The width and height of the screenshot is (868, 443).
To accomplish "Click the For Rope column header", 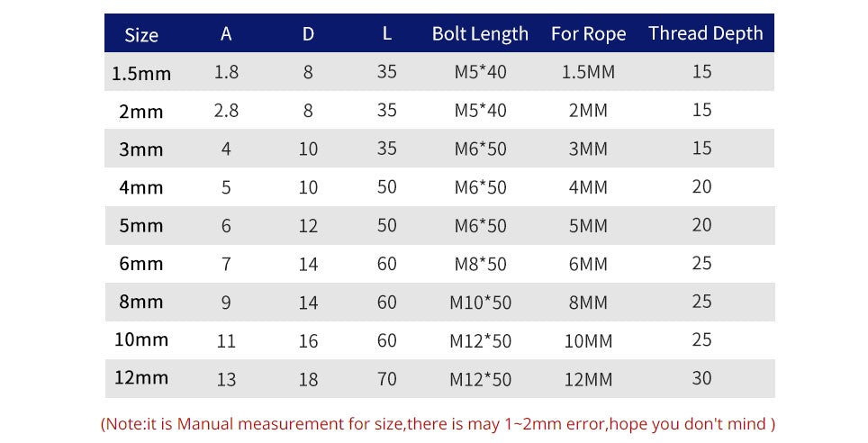I will (589, 34).
